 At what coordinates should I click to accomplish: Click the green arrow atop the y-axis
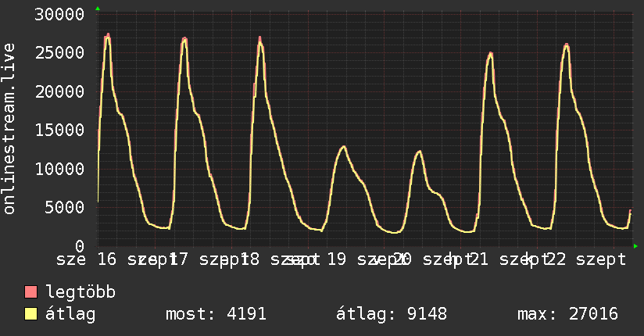pos(98,9)
